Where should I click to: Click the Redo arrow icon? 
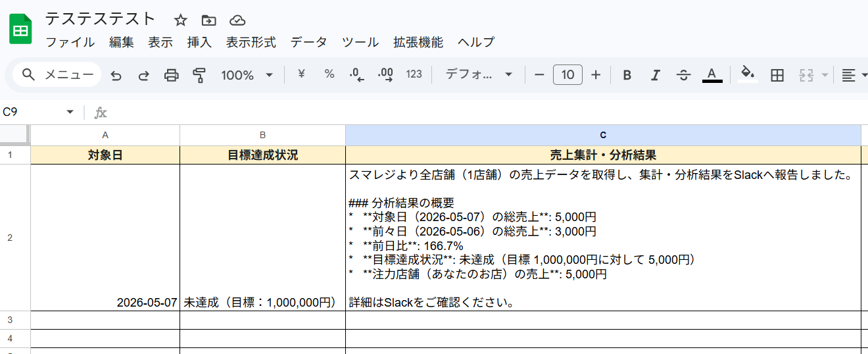tap(143, 75)
